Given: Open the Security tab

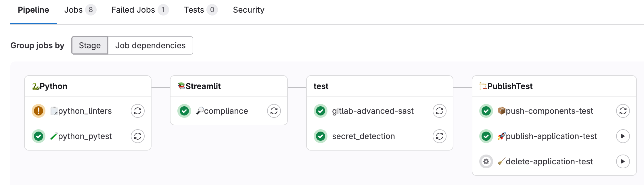Looking at the screenshot, I should click(x=248, y=10).
